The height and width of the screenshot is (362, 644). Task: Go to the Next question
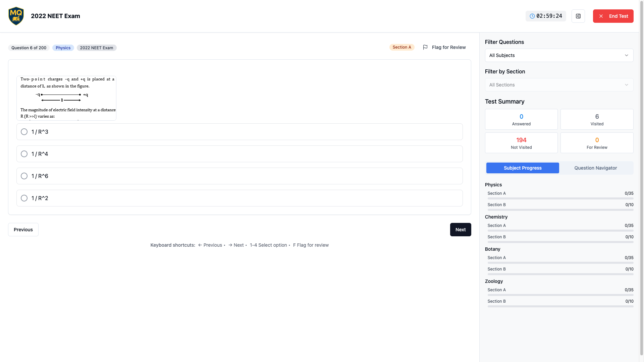[460, 230]
